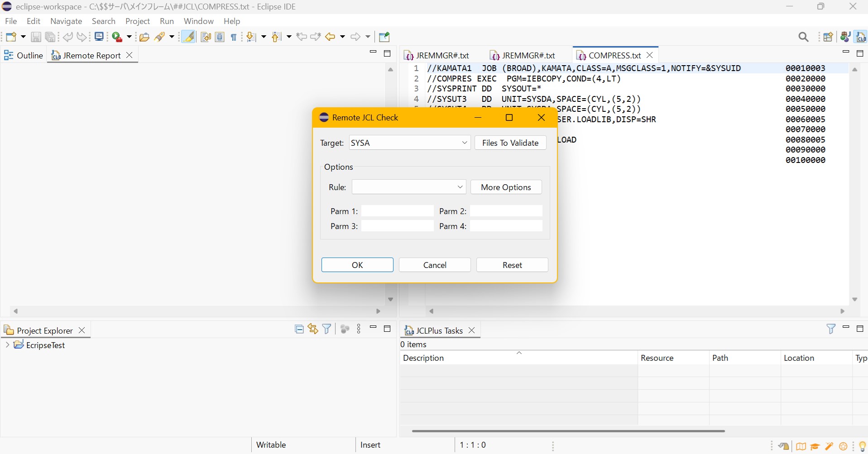
Task: Click the Open Terminal monitor toolbar icon
Action: click(99, 37)
